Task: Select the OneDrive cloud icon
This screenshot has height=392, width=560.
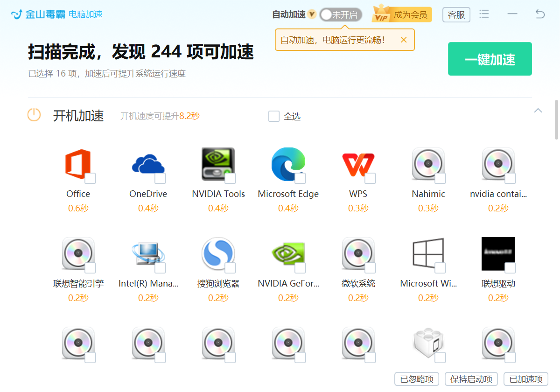Action: click(x=148, y=164)
